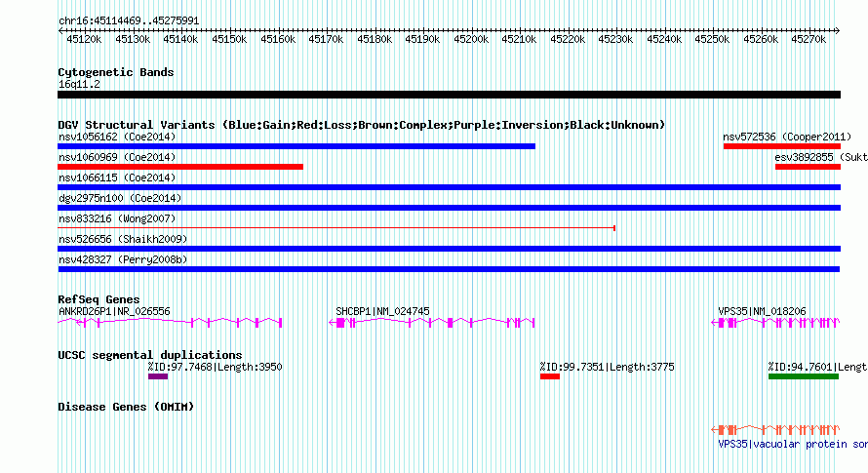The image size is (868, 473).
Task: Click the 45160k ruler tick label
Action: coord(278,39)
